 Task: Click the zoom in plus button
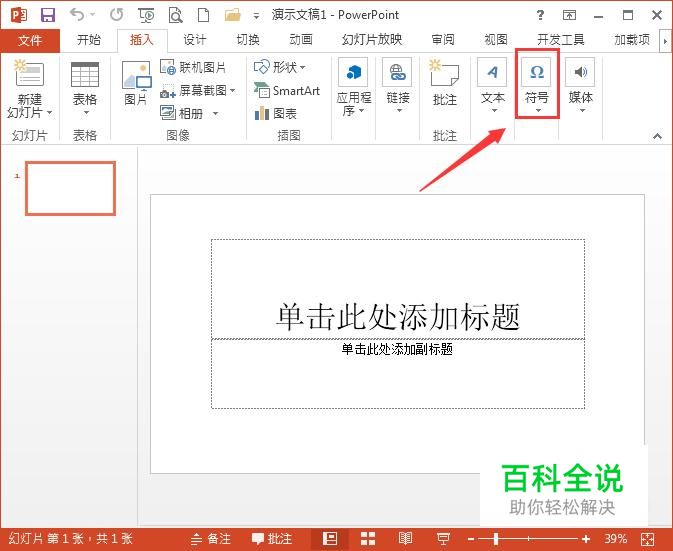coord(585,539)
